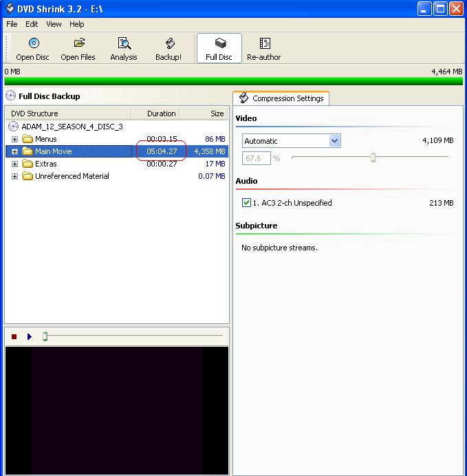Click the preview playback position slider handle
The height and width of the screenshot is (476, 467).
click(x=45, y=336)
